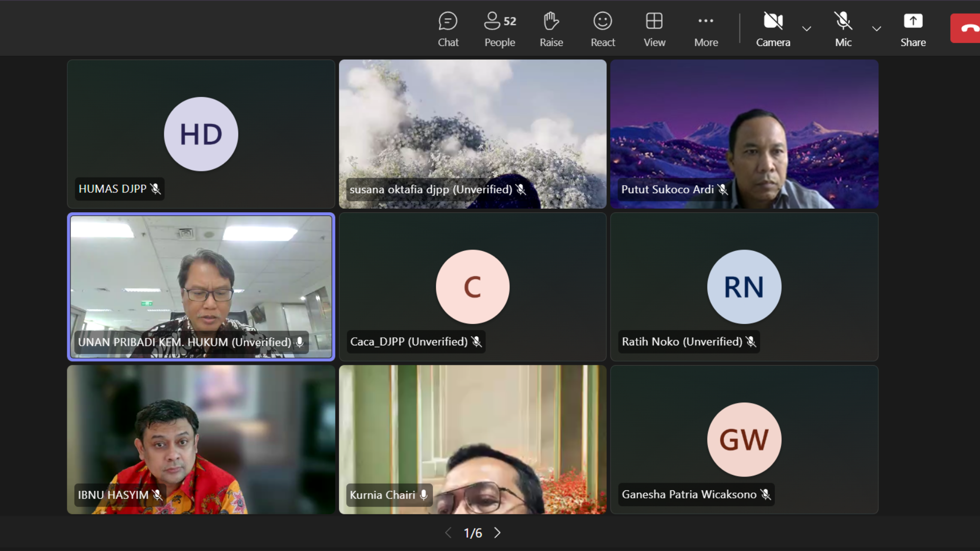Click the Kurnia Chairi video tile
Screen dimensions: 980x551
472,439
